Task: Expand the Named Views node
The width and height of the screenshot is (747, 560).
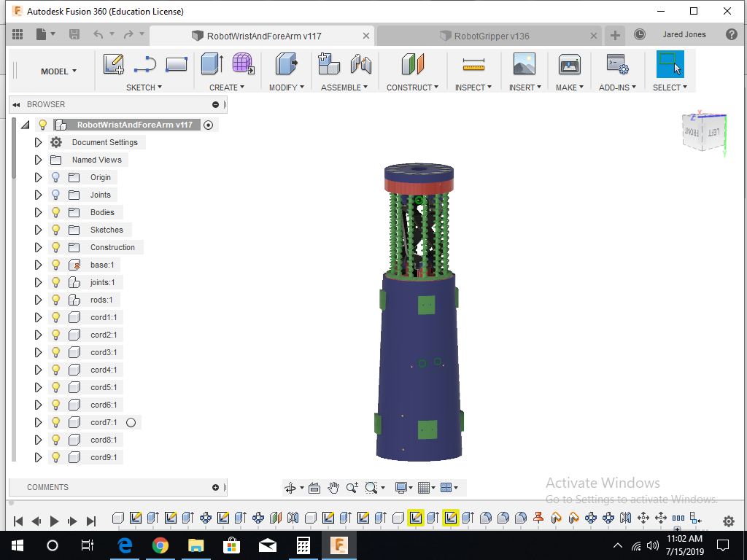Action: click(38, 160)
